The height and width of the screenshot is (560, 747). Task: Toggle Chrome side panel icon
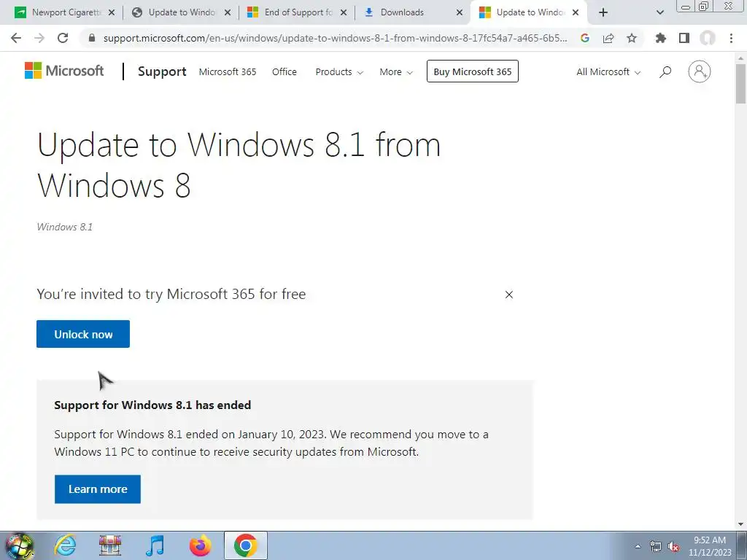click(684, 38)
